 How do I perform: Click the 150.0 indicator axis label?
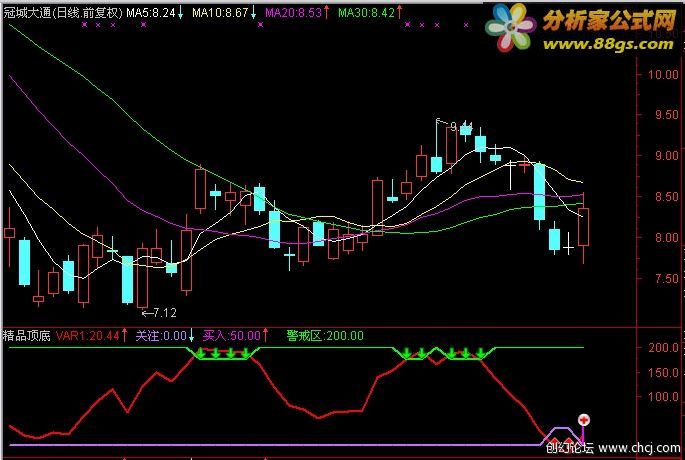(x=664, y=373)
